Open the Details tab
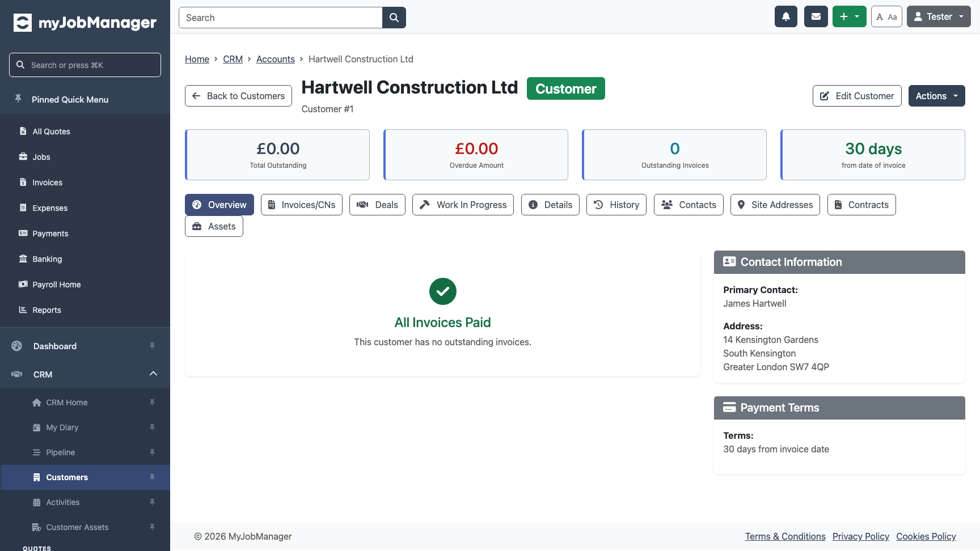 coord(550,205)
